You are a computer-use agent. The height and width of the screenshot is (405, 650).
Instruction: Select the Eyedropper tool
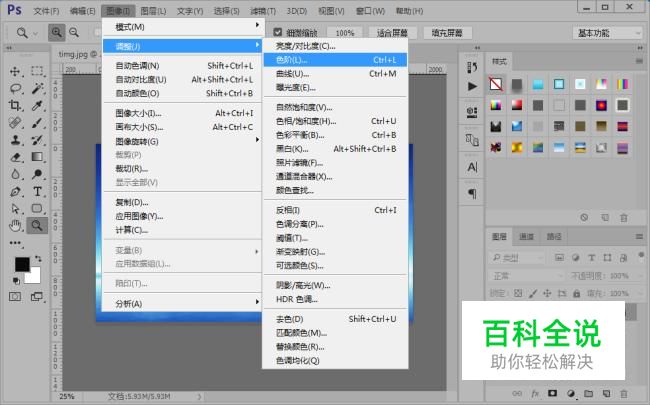tap(37, 105)
